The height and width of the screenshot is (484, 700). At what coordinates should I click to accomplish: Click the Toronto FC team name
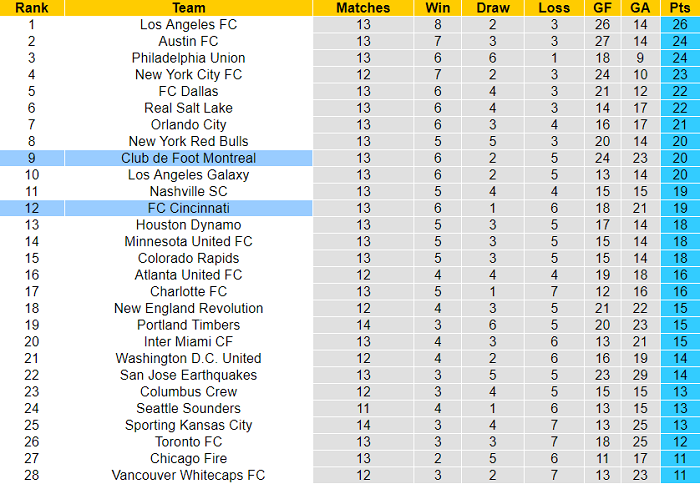coord(188,441)
